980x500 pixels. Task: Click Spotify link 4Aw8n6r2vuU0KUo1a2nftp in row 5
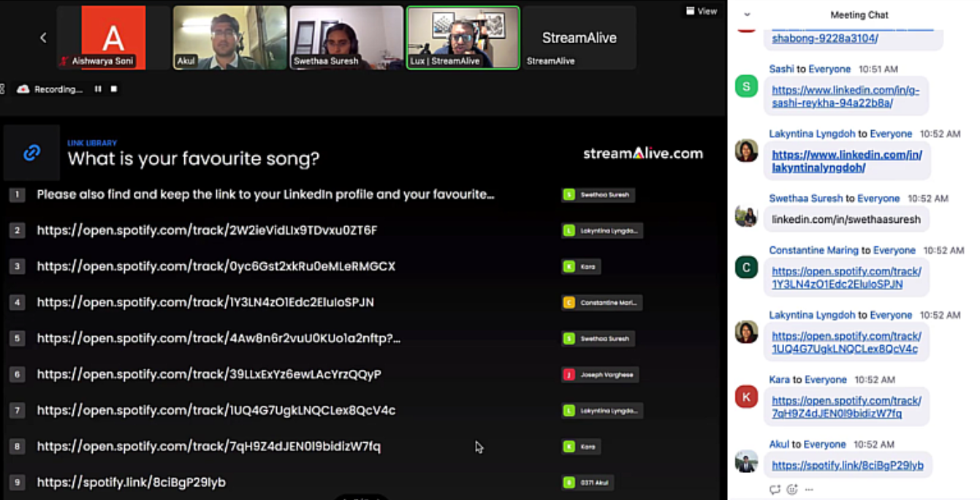coord(219,338)
